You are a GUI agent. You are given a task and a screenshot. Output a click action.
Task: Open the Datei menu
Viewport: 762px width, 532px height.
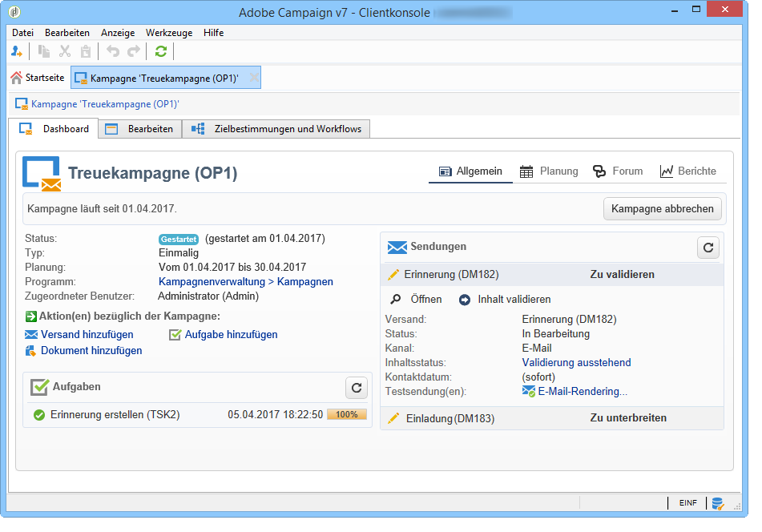tap(23, 33)
